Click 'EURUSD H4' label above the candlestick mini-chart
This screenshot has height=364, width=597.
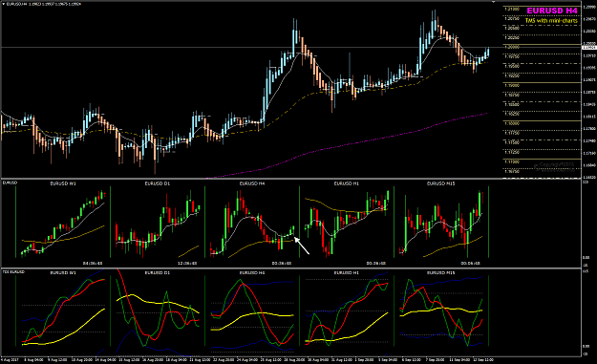251,183
